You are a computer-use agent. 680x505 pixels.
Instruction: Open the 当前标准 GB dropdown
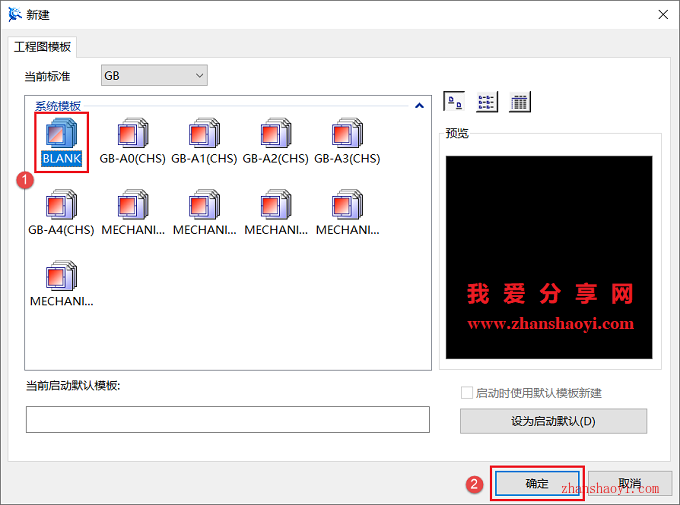[154, 75]
